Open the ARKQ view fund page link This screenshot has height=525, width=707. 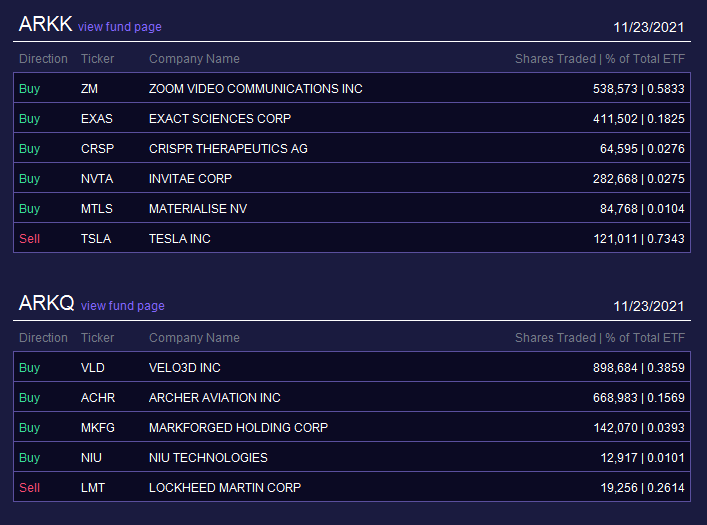click(123, 306)
